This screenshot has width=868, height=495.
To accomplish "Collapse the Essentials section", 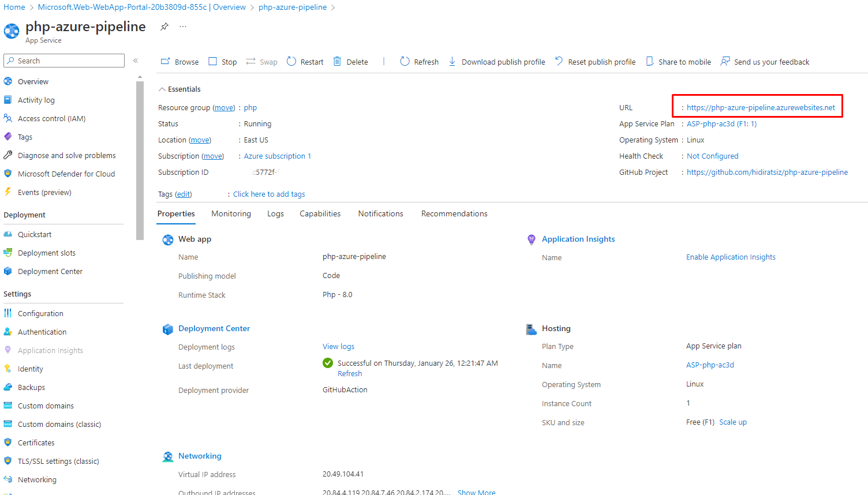I will point(180,89).
